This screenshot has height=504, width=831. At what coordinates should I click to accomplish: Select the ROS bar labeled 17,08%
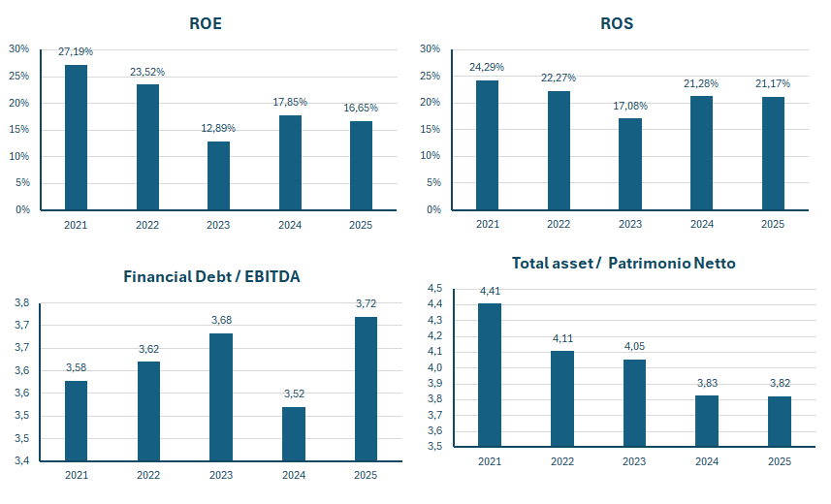(630, 165)
